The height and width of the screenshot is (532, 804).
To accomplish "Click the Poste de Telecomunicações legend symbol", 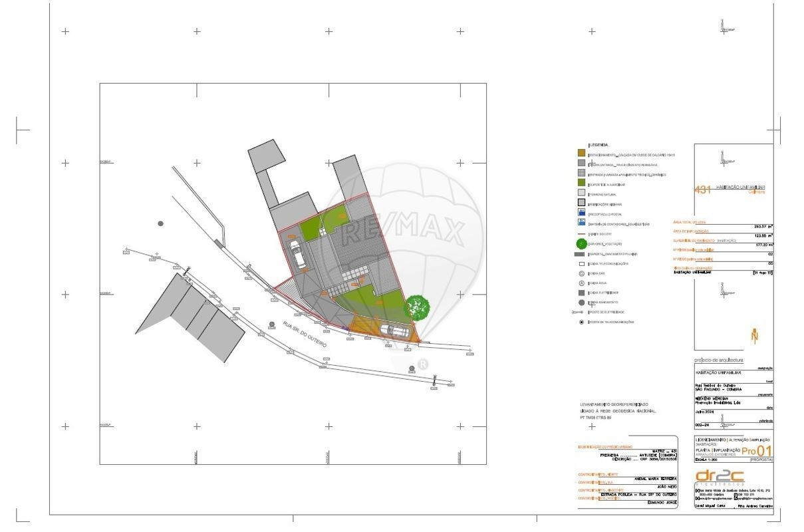I will pos(581,322).
